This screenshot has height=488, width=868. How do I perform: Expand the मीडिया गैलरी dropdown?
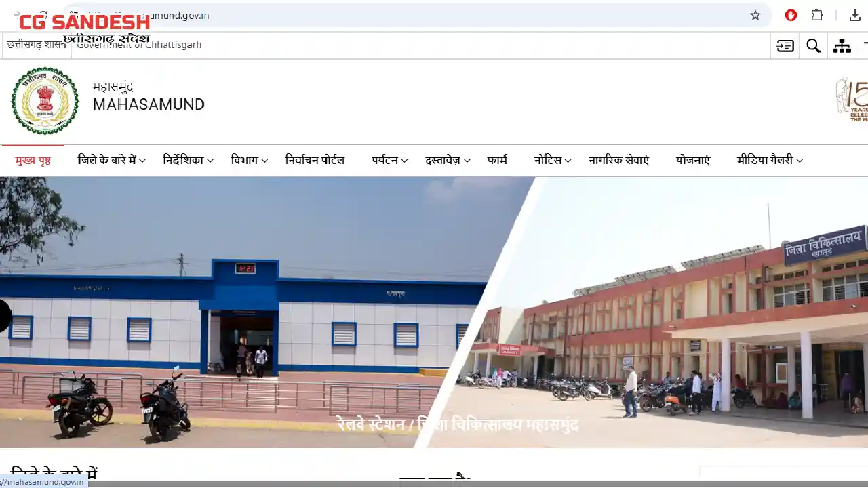click(770, 161)
